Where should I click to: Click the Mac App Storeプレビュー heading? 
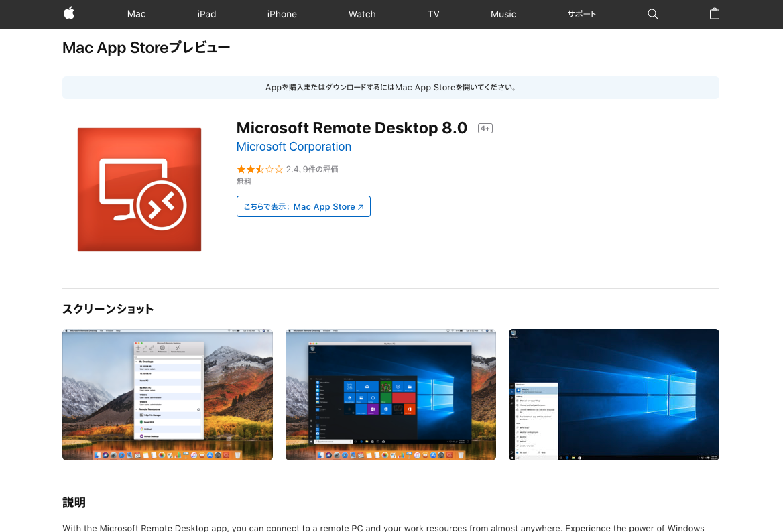tap(146, 48)
